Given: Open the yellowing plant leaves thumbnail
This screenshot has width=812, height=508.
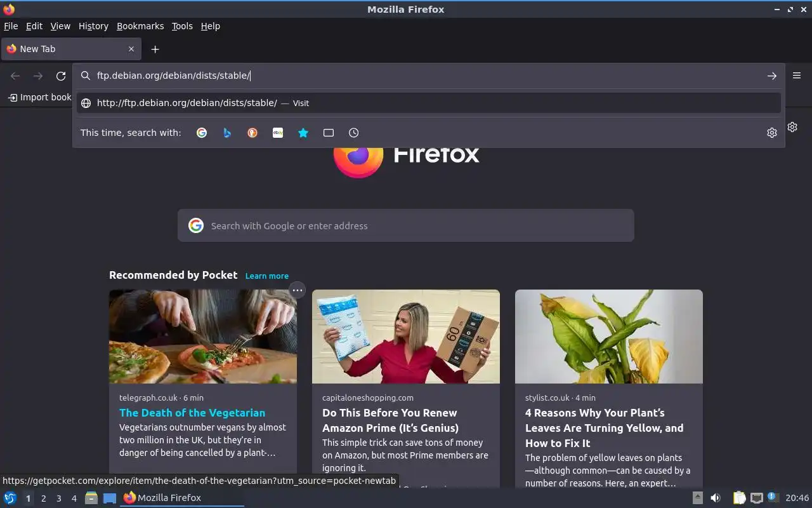Looking at the screenshot, I should click(609, 337).
